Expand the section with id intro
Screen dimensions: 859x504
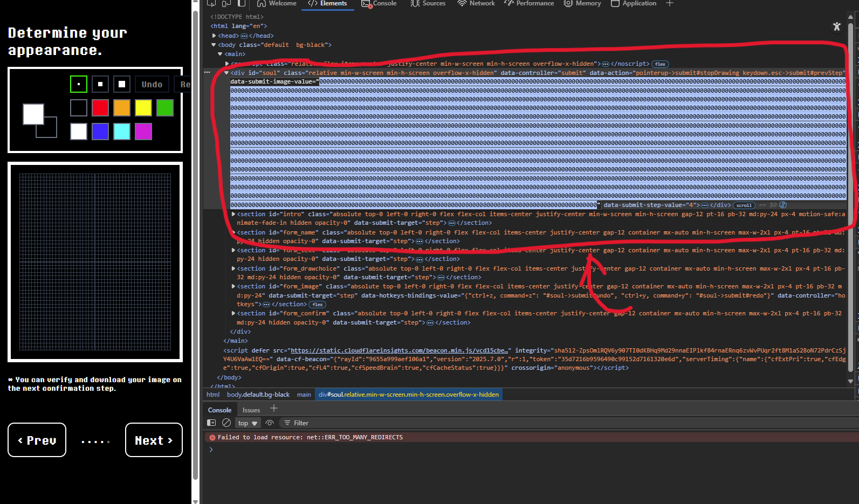[x=233, y=215]
